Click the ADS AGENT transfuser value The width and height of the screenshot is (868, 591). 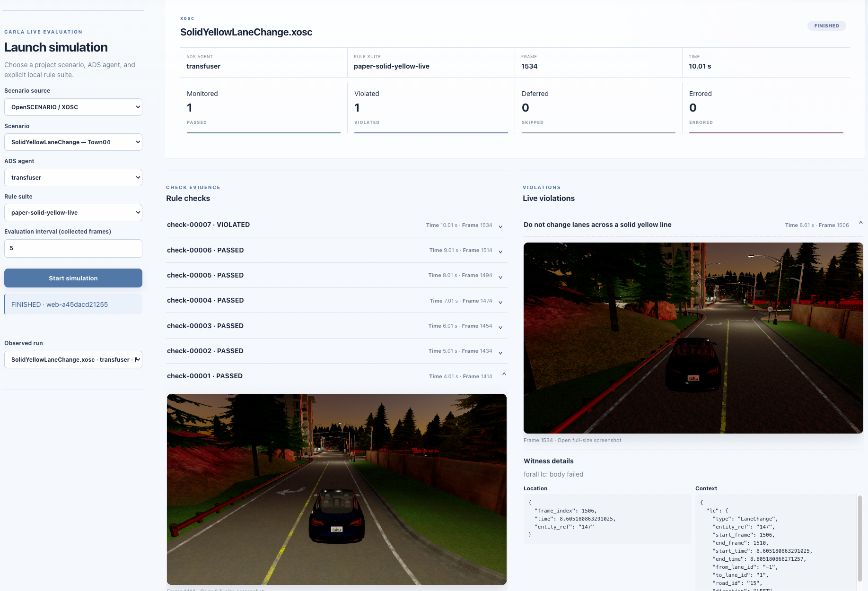point(203,66)
